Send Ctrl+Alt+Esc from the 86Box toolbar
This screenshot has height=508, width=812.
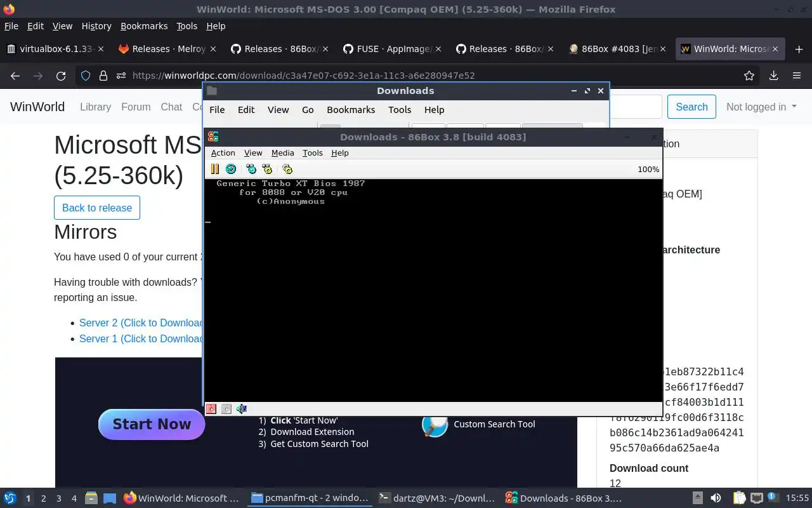point(267,169)
